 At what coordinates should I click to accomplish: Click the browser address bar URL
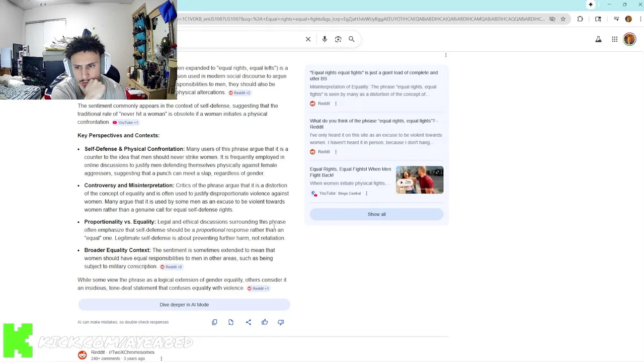[x=361, y=19]
